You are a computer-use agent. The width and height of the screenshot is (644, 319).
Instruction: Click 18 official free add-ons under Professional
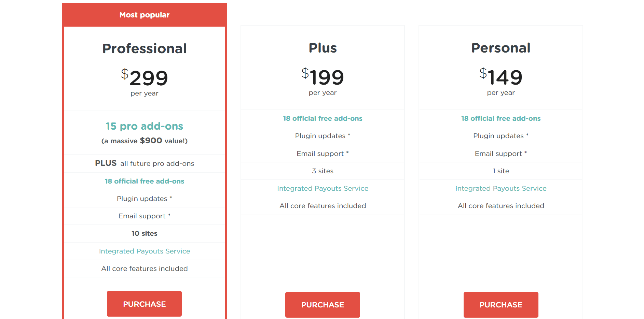click(x=144, y=181)
